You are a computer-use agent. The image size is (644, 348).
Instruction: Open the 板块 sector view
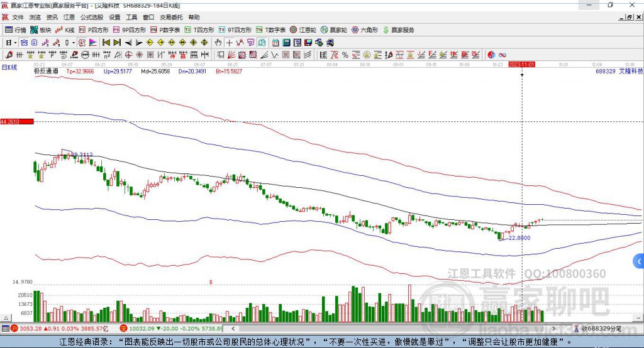41,30
